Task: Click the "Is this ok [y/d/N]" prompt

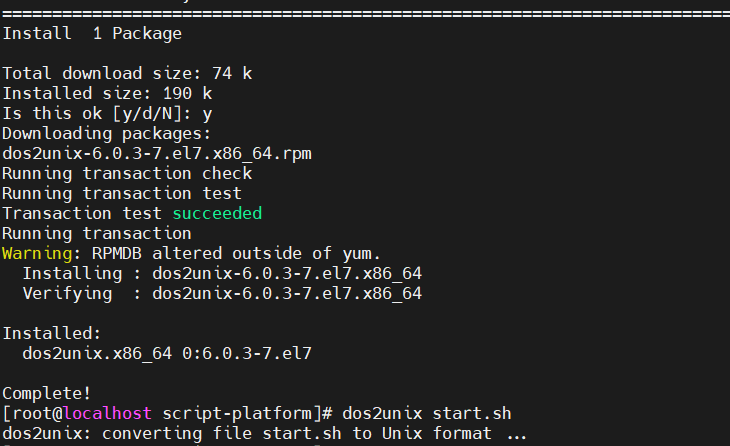Action: pyautogui.click(x=97, y=113)
